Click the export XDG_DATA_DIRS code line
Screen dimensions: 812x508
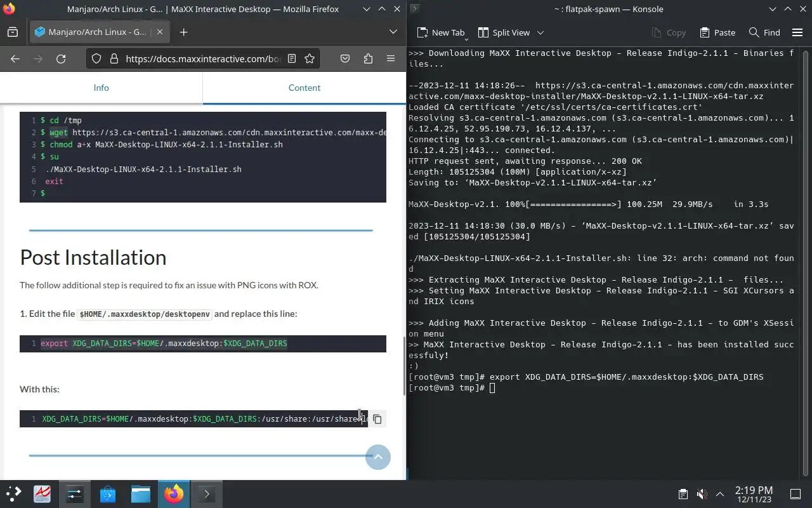click(x=164, y=344)
